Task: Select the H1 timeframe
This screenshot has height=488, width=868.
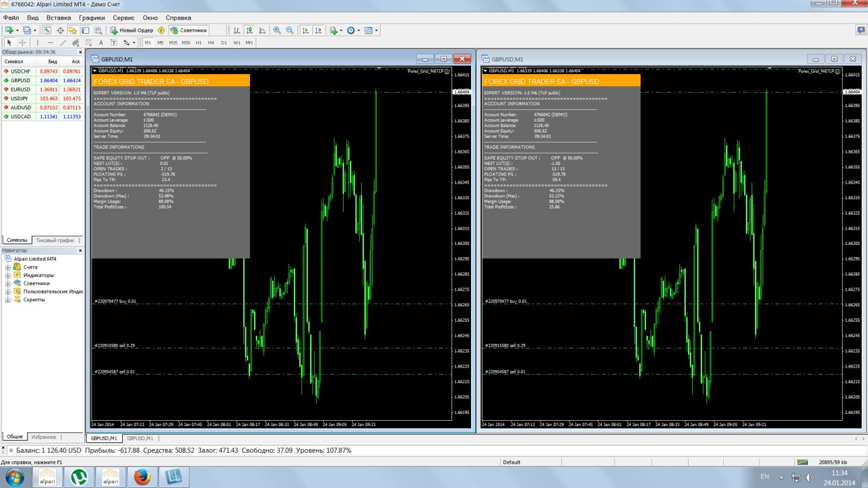Action: [198, 42]
